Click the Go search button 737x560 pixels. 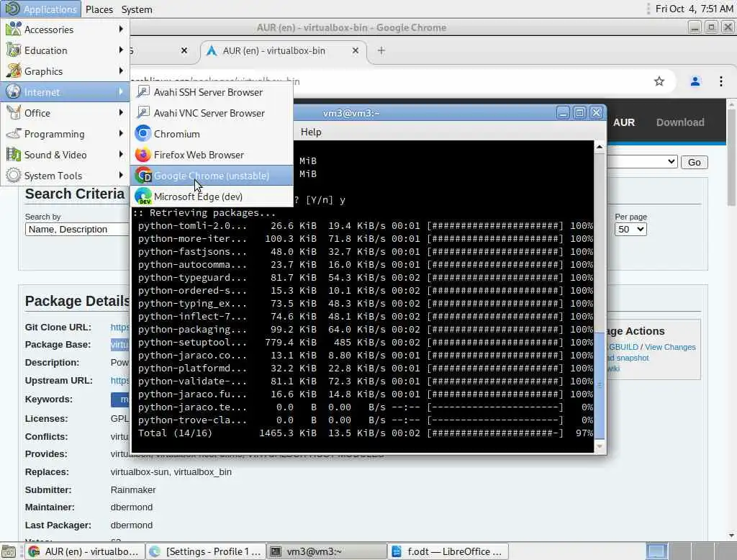click(695, 162)
